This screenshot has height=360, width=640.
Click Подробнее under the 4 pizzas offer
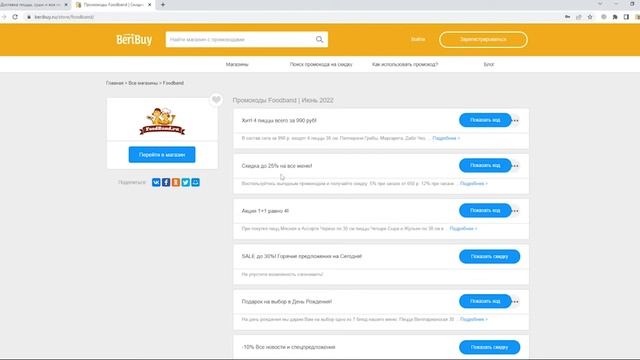[446, 138]
